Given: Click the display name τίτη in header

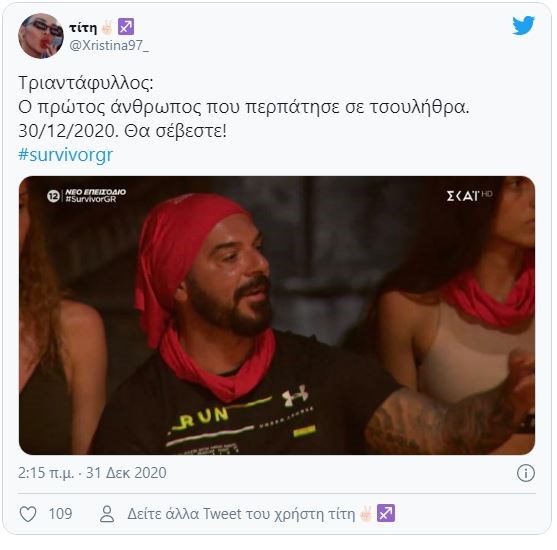Looking at the screenshot, I should (83, 27).
